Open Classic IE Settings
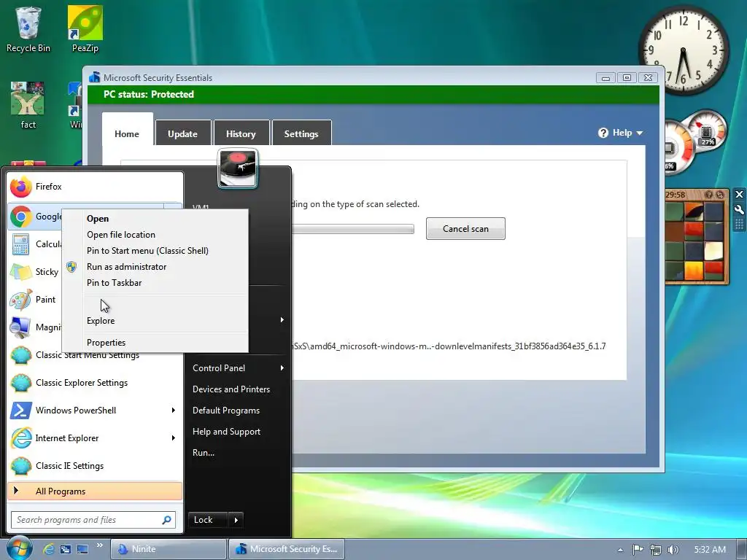 [x=96, y=466]
